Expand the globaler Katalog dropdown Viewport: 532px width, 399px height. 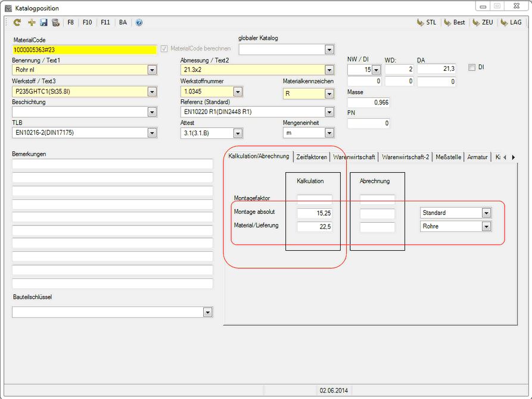click(329, 49)
